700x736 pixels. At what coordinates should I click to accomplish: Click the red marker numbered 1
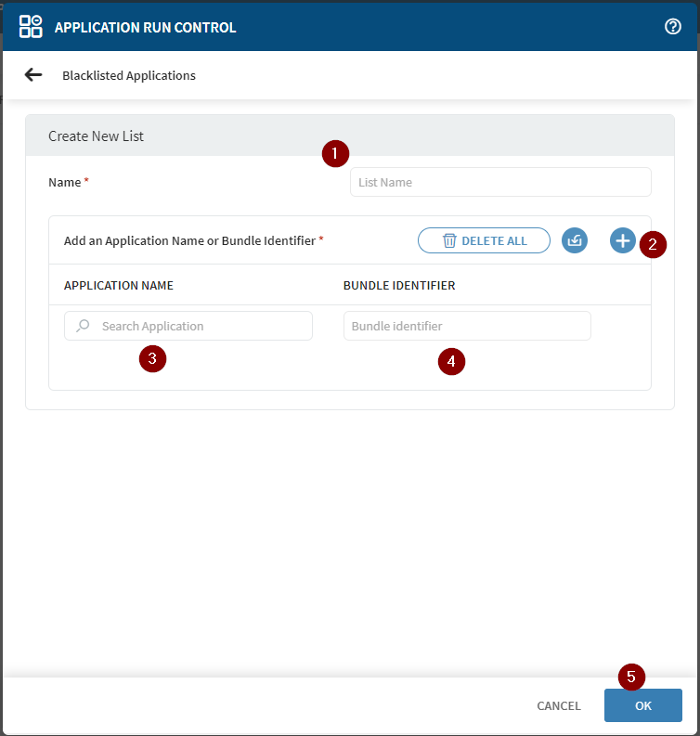pyautogui.click(x=335, y=154)
